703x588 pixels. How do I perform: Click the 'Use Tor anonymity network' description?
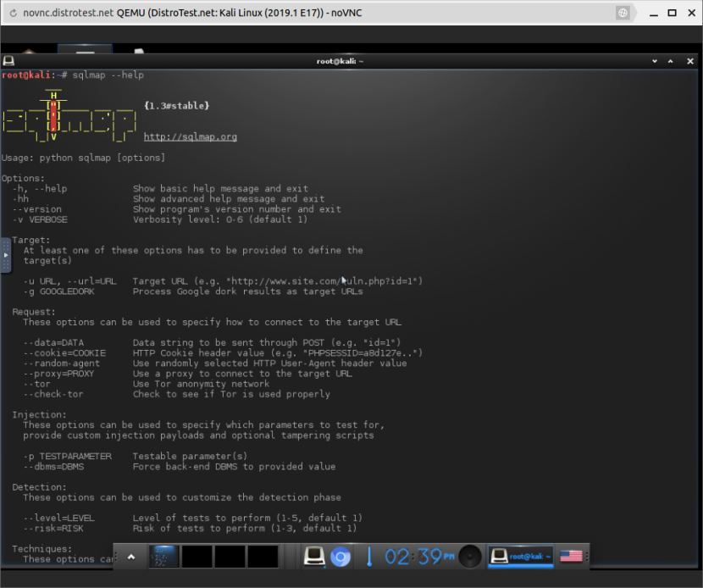click(x=201, y=384)
